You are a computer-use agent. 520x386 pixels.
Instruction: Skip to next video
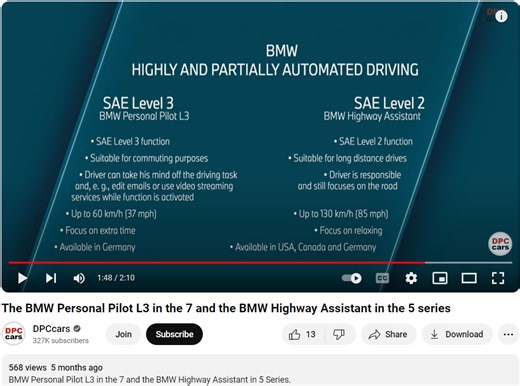[51, 278]
